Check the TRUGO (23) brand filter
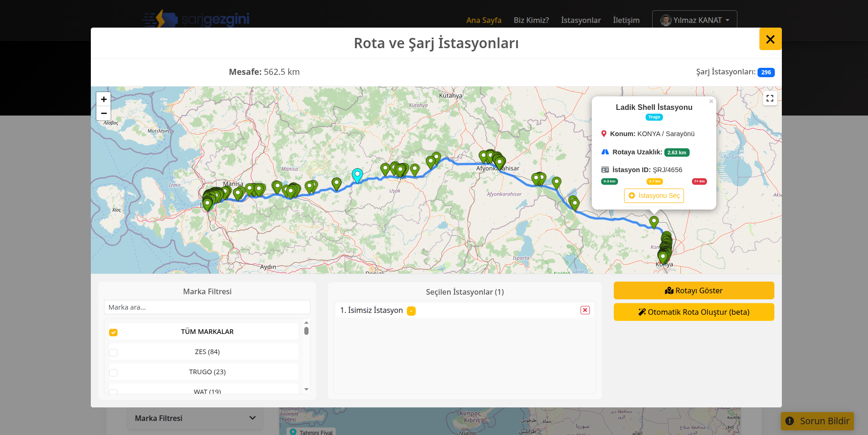The height and width of the screenshot is (435, 868). (x=113, y=373)
